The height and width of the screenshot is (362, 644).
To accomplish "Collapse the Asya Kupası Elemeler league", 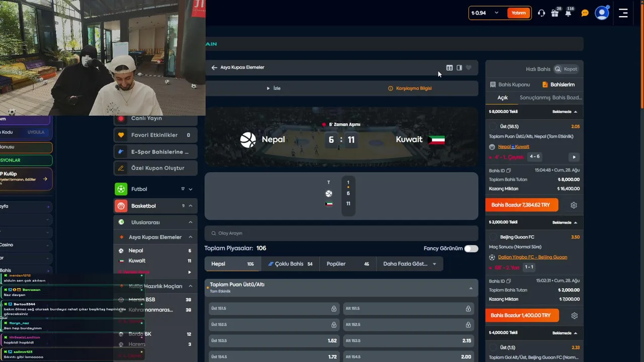I will click(190, 237).
